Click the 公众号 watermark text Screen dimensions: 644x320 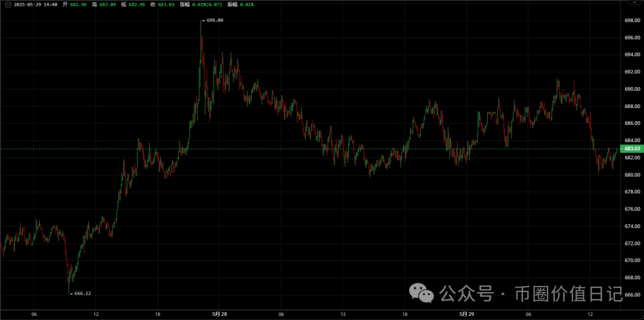[x=467, y=293]
